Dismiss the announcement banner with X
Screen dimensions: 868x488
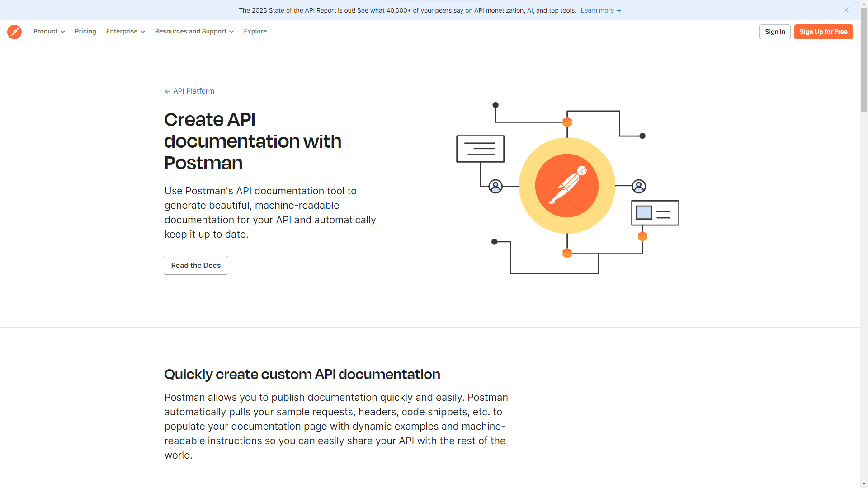coord(845,10)
